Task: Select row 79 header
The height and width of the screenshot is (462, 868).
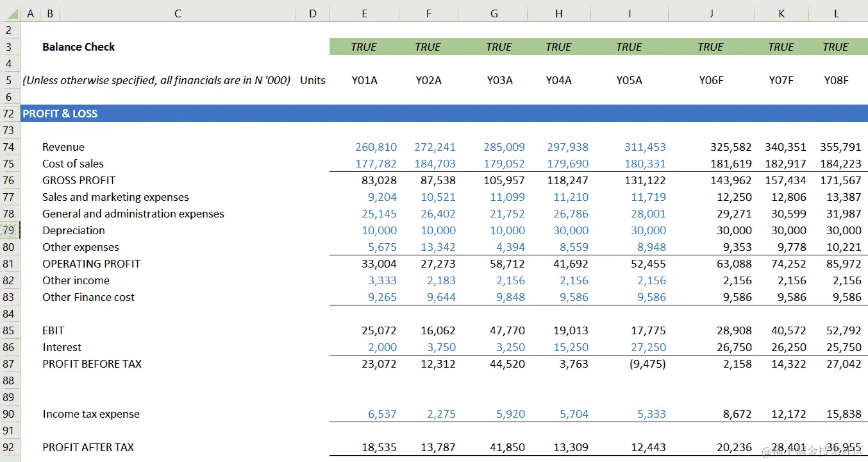Action: pos(10,230)
